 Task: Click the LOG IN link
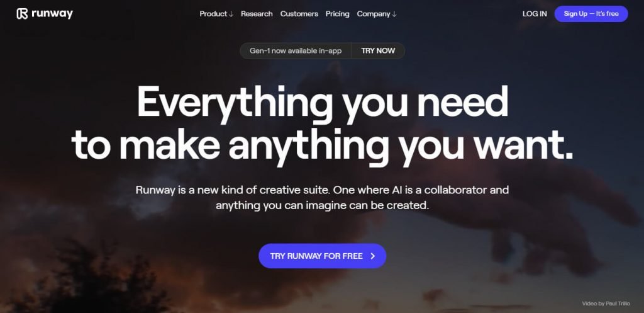[x=535, y=14]
